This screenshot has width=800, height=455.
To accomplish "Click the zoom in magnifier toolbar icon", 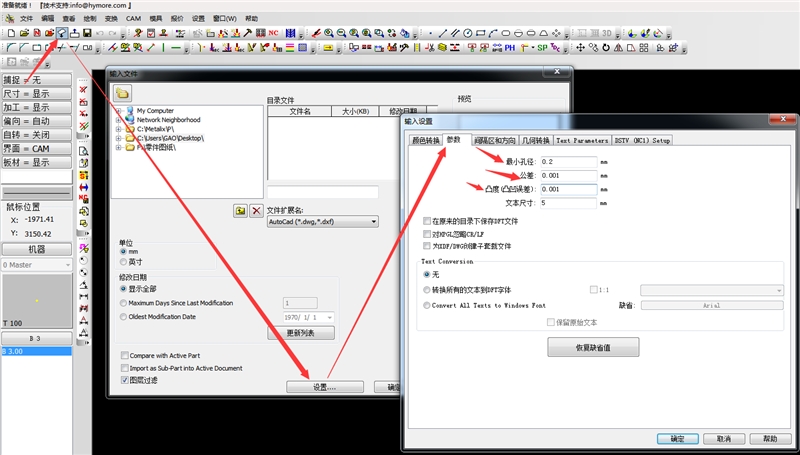I will coord(329,33).
